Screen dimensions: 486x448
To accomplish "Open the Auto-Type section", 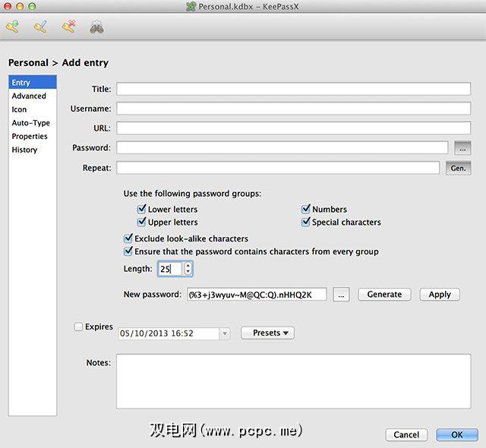I will tap(31, 123).
